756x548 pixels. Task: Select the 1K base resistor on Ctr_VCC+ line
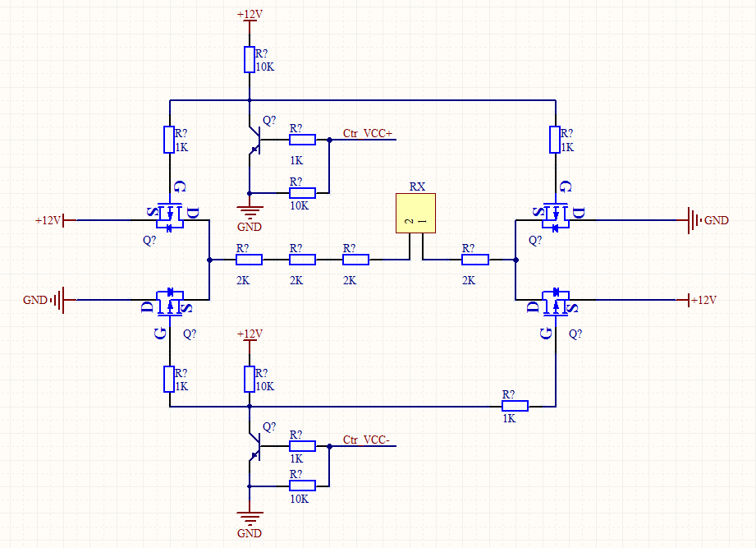click(302, 140)
